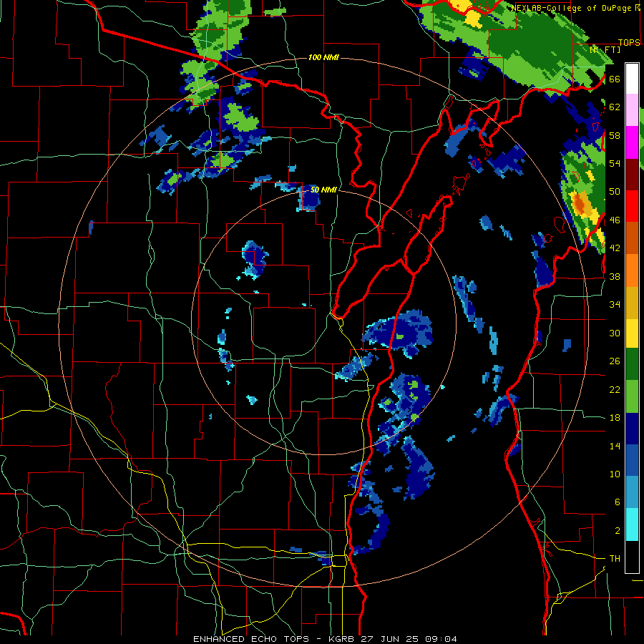Select the 22 scale label
The height and width of the screenshot is (644, 644).
pyautogui.click(x=615, y=389)
